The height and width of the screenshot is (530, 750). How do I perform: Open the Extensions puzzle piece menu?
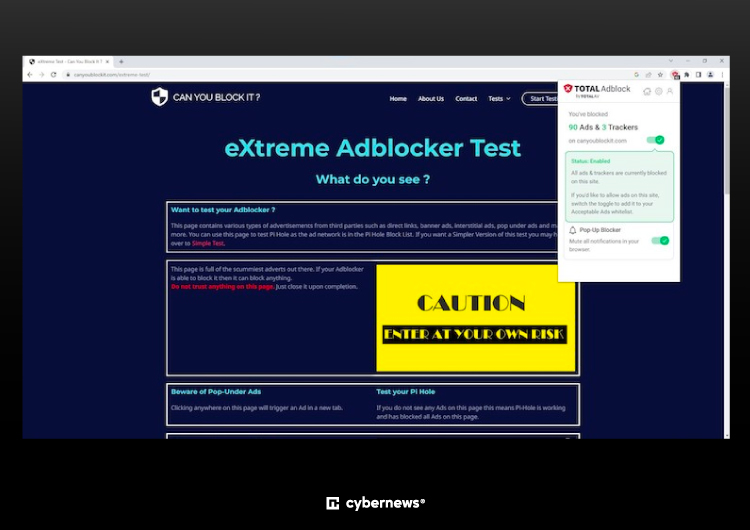pos(687,75)
